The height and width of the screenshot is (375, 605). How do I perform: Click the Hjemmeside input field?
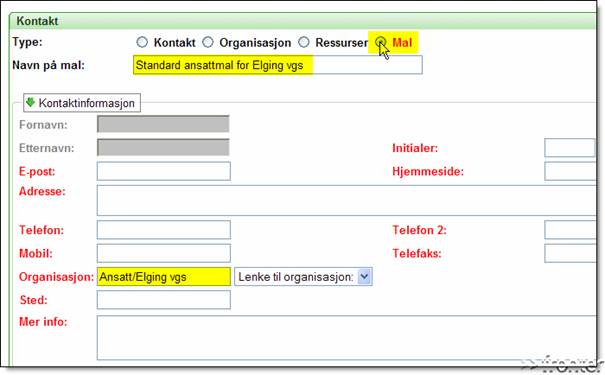point(570,171)
